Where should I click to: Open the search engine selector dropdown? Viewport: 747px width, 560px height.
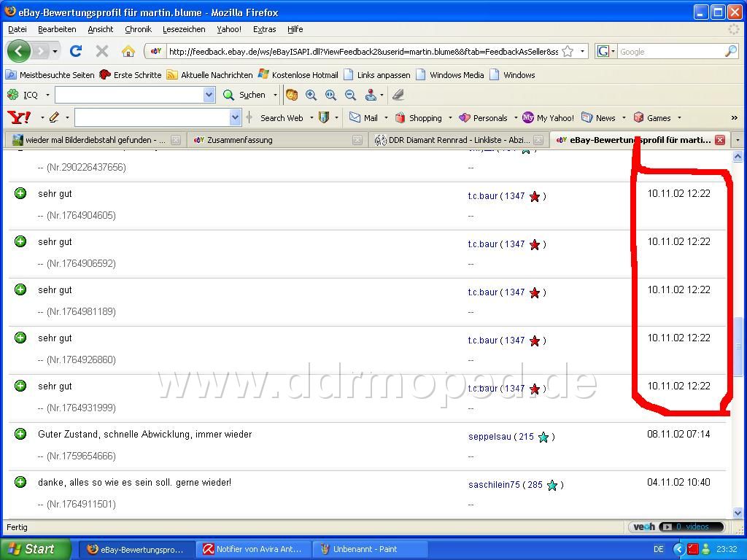point(613,51)
